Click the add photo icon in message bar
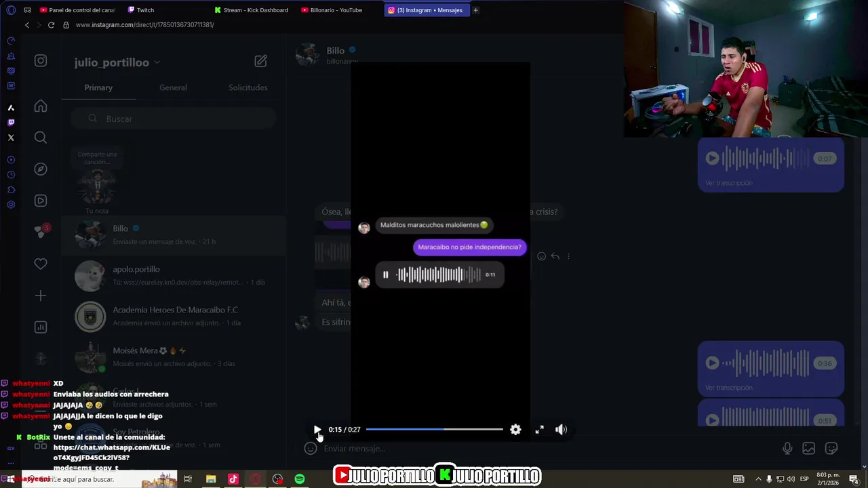868x488 pixels. 809,448
